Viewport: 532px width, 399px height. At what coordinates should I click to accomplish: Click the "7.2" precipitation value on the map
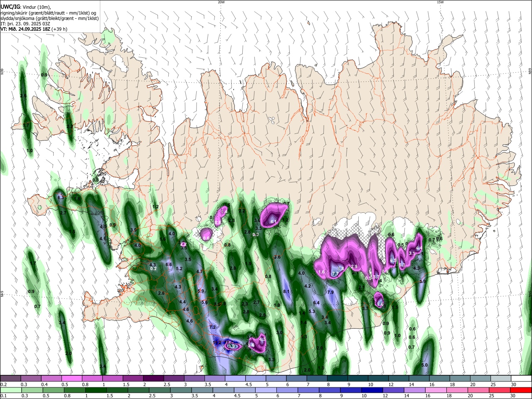[212, 328]
